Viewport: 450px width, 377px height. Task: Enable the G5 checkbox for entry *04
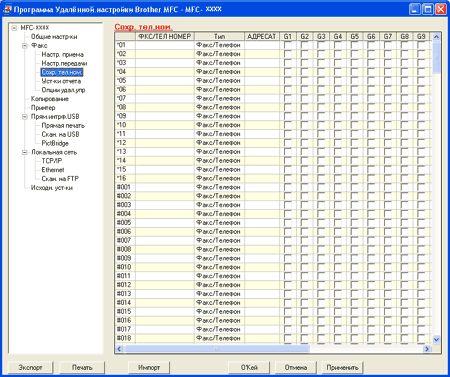[354, 71]
